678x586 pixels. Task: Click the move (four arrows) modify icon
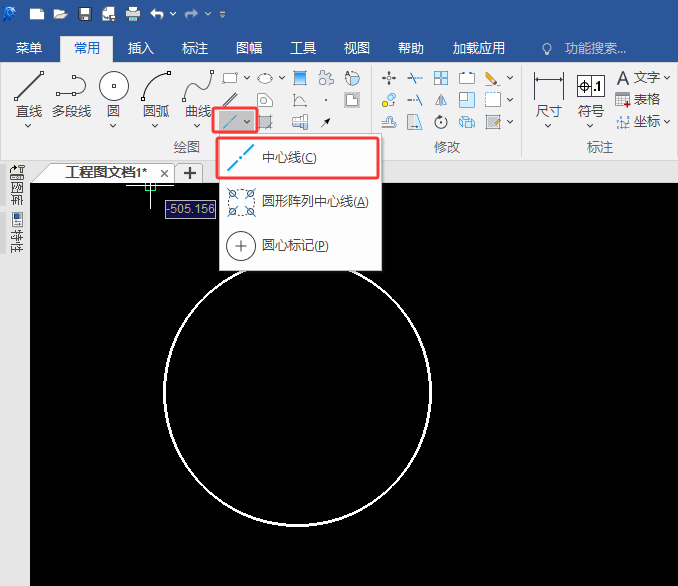point(389,78)
